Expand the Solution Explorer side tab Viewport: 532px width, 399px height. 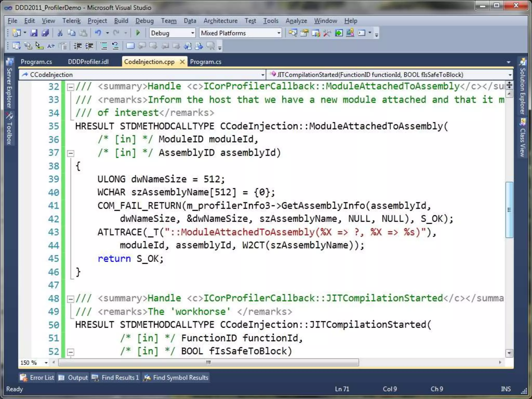(x=523, y=86)
